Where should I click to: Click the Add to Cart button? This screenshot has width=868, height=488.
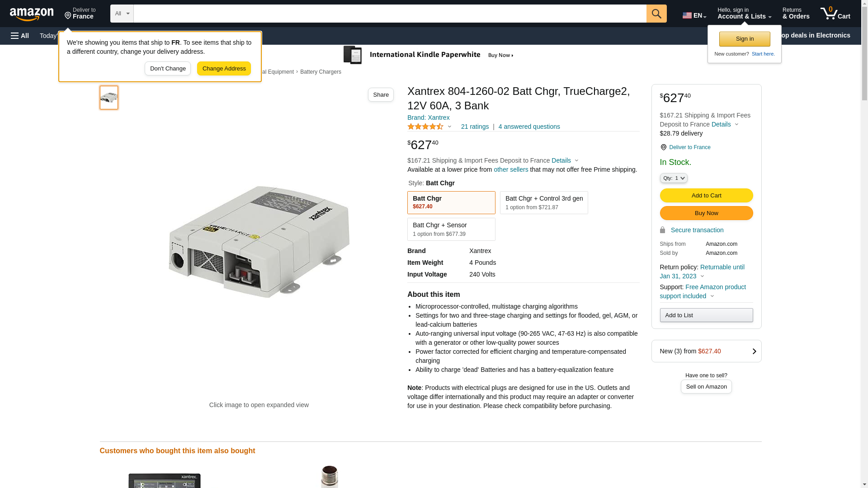point(706,196)
